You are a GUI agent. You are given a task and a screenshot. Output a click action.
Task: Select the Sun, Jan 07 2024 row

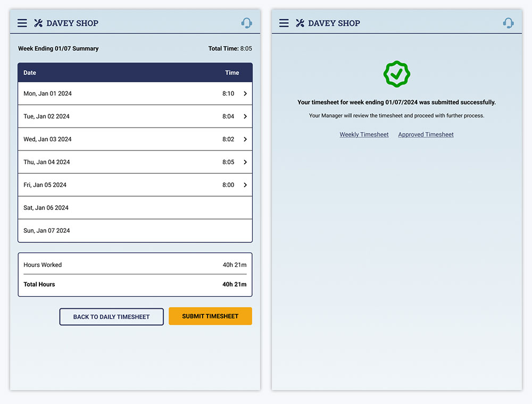coord(135,231)
